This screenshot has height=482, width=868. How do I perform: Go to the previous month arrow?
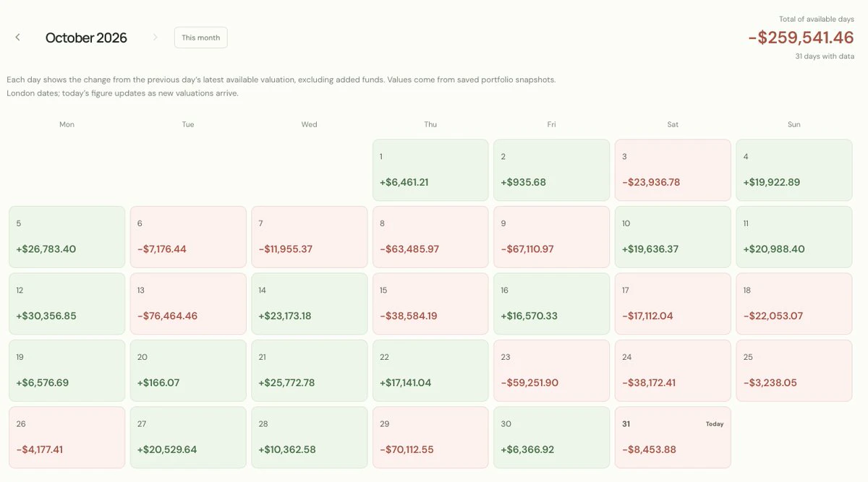(x=18, y=38)
